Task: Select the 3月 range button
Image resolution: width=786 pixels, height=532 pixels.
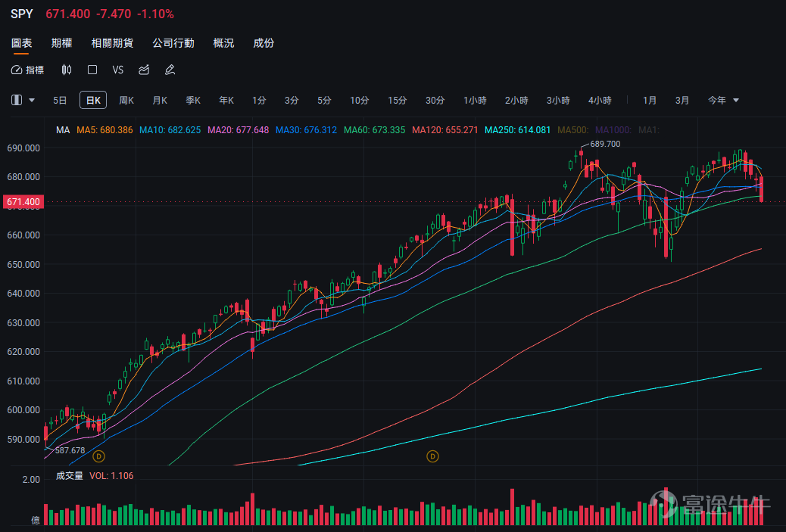Action: pos(682,100)
